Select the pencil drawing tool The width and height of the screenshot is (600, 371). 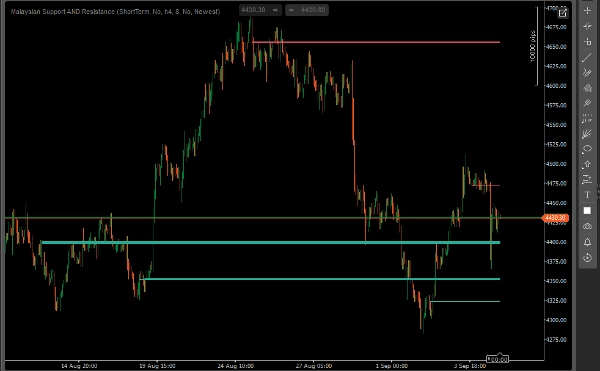pos(587,72)
